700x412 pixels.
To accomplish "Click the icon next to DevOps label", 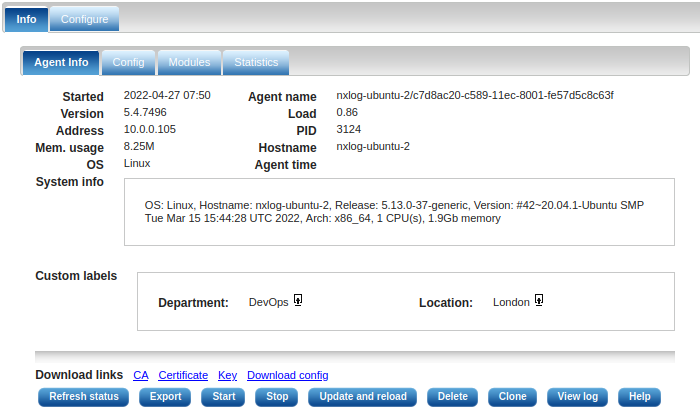I will [298, 300].
